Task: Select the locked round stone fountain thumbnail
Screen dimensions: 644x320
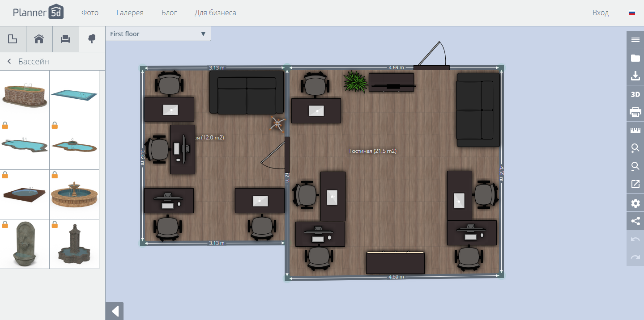Action: coord(74,194)
